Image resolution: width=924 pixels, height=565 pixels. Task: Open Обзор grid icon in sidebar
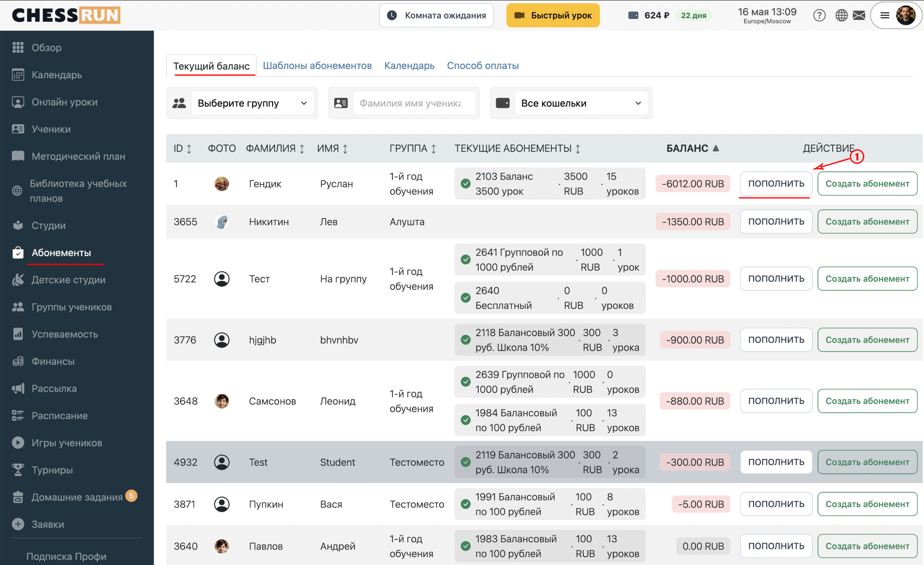(x=18, y=47)
